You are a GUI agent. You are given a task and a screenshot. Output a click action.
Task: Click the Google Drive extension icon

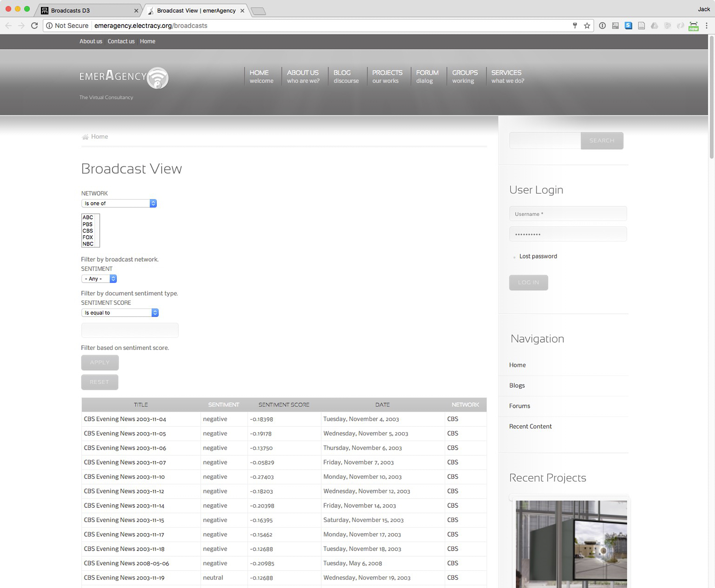click(654, 25)
